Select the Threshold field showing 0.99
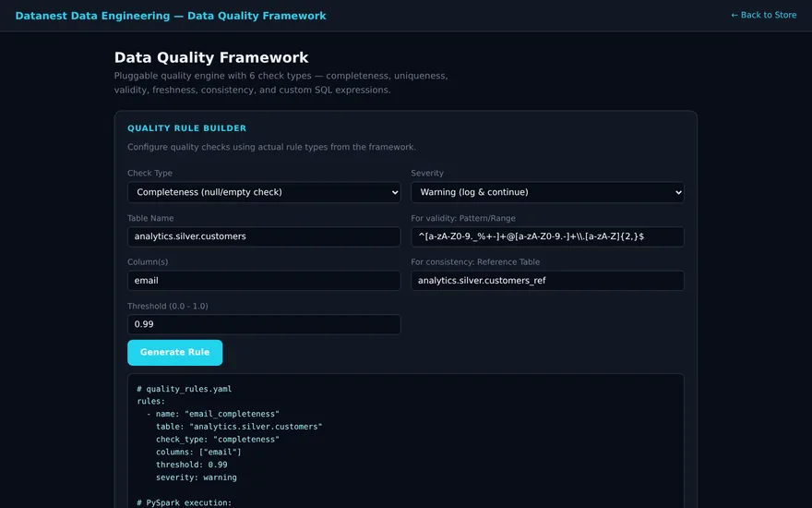 (264, 324)
